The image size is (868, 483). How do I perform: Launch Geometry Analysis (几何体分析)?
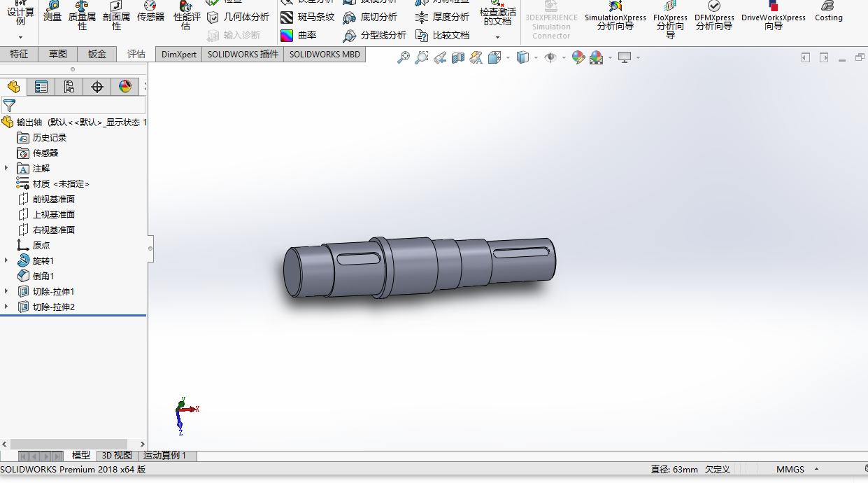[x=239, y=17]
